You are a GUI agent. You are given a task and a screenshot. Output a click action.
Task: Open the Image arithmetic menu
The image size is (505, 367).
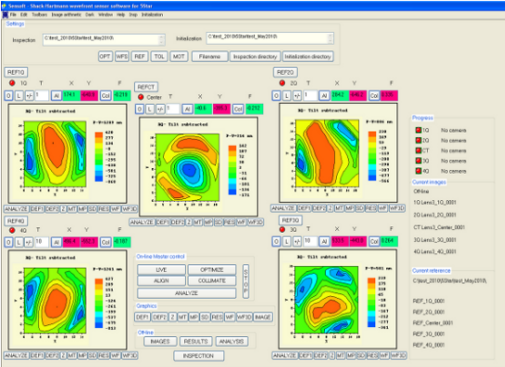pos(66,15)
